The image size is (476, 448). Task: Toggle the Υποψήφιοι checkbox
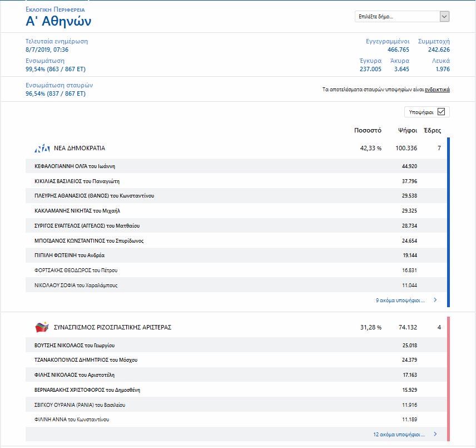[x=441, y=112]
